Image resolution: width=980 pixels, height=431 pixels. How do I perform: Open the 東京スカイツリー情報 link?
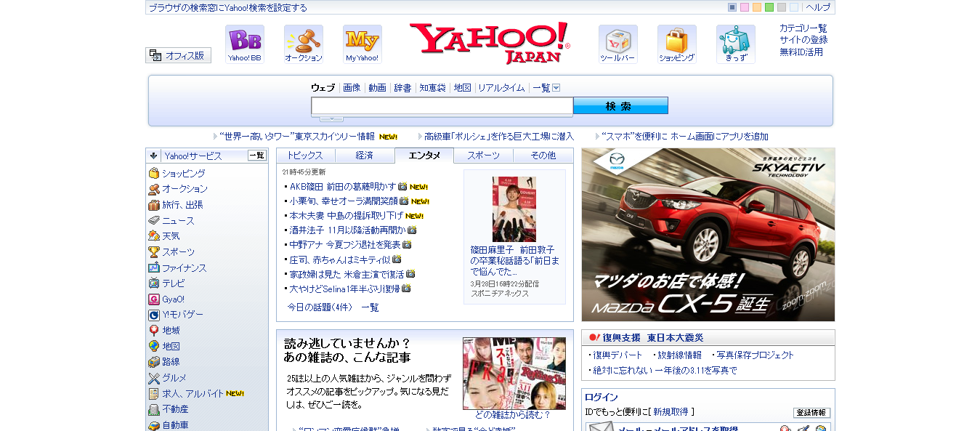(297, 137)
